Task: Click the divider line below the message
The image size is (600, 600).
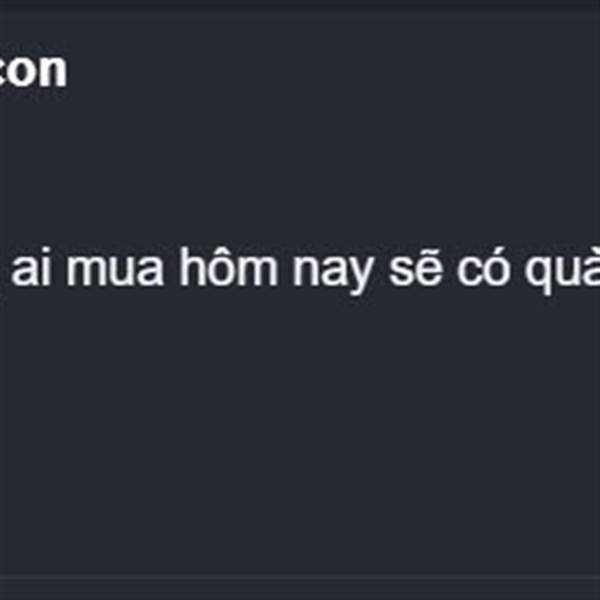Action: (x=300, y=575)
